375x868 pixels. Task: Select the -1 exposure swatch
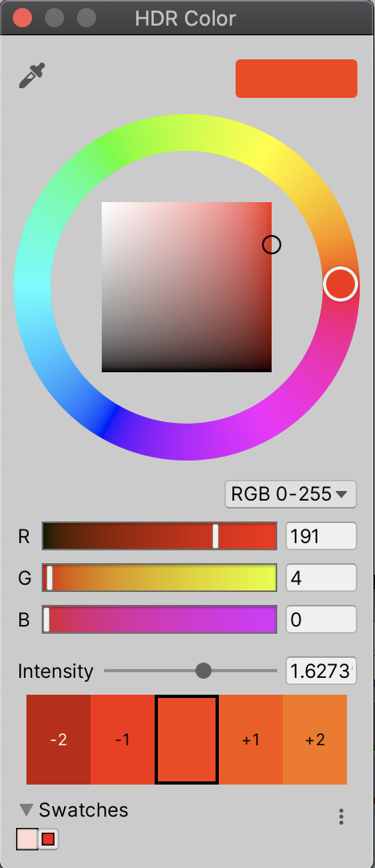[x=123, y=740]
